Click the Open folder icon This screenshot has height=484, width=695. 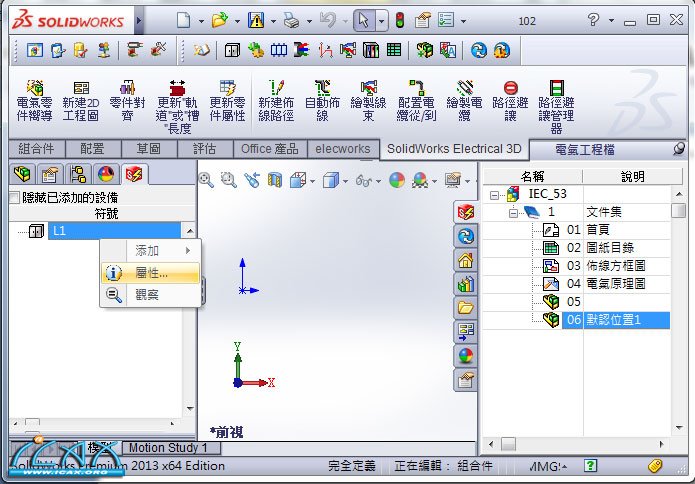220,20
